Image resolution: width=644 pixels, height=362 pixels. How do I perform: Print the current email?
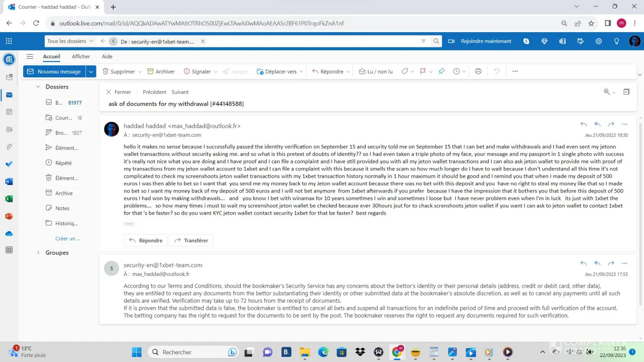coord(478,71)
